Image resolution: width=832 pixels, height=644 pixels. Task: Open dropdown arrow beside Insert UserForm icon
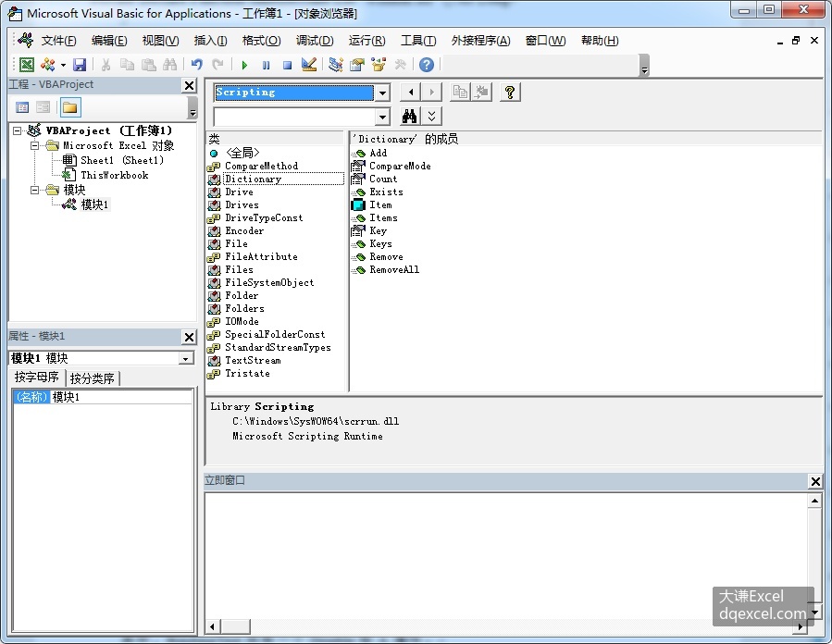[63, 66]
